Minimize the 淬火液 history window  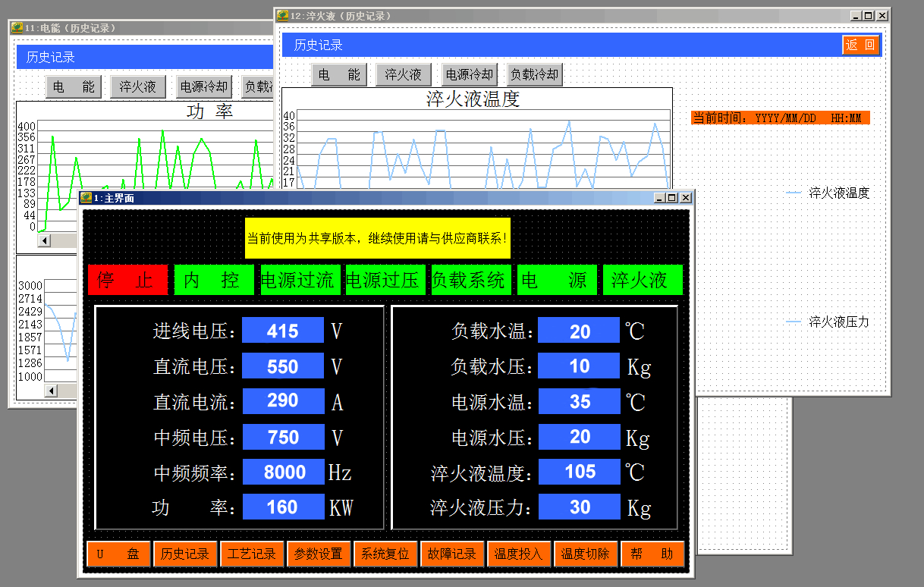tap(856, 15)
